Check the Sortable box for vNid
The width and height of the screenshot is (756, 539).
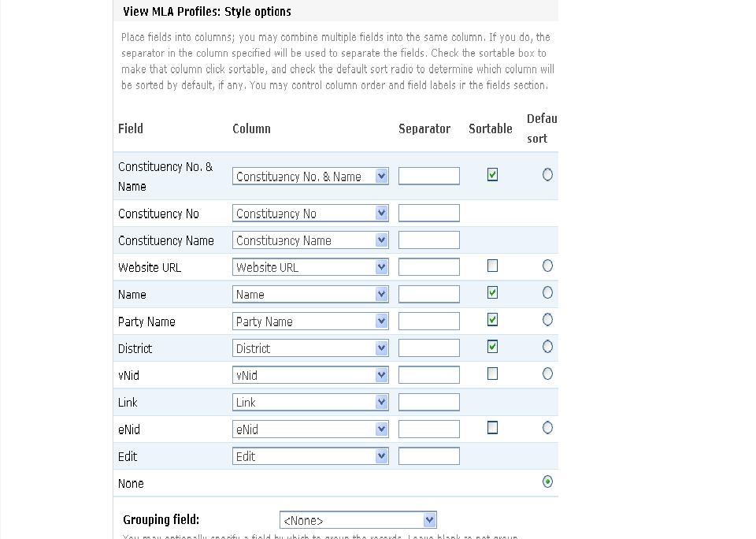(x=491, y=374)
